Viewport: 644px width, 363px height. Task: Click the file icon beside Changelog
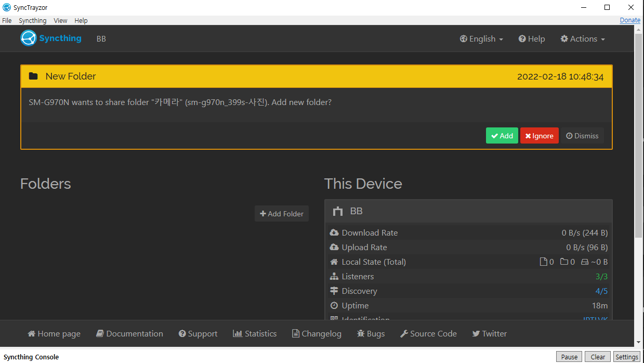click(296, 334)
